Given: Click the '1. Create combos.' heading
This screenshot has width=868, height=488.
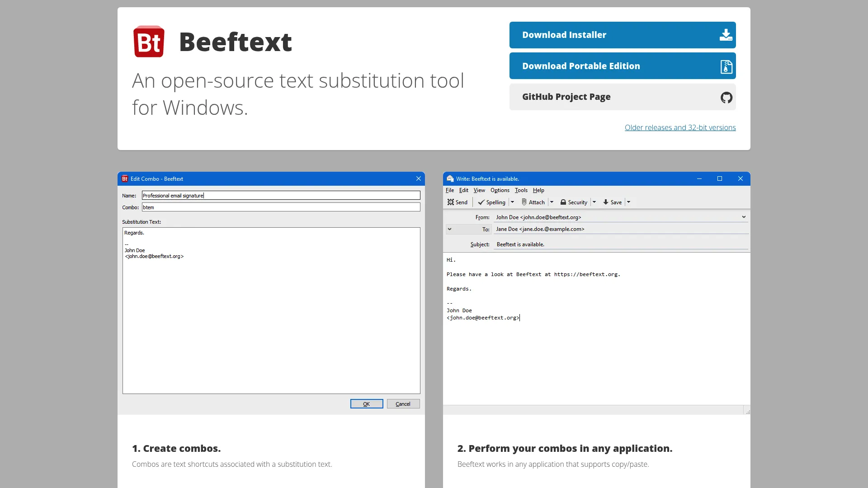Looking at the screenshot, I should [176, 448].
